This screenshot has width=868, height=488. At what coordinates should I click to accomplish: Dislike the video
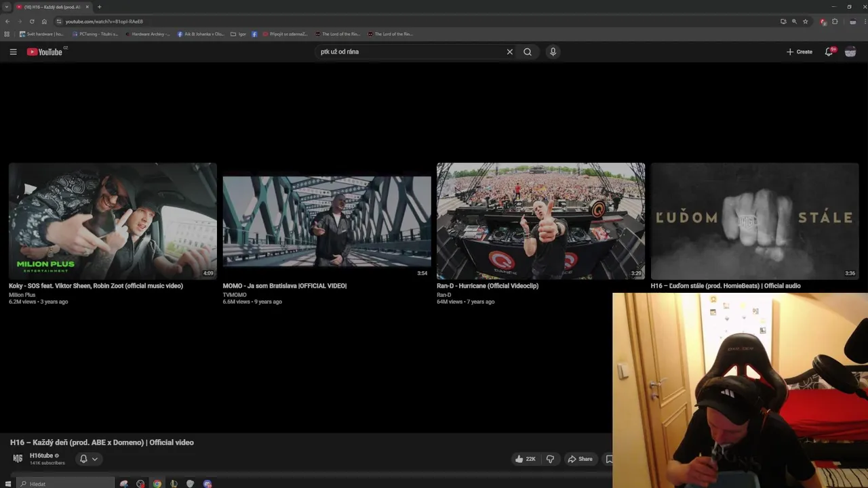(x=550, y=459)
